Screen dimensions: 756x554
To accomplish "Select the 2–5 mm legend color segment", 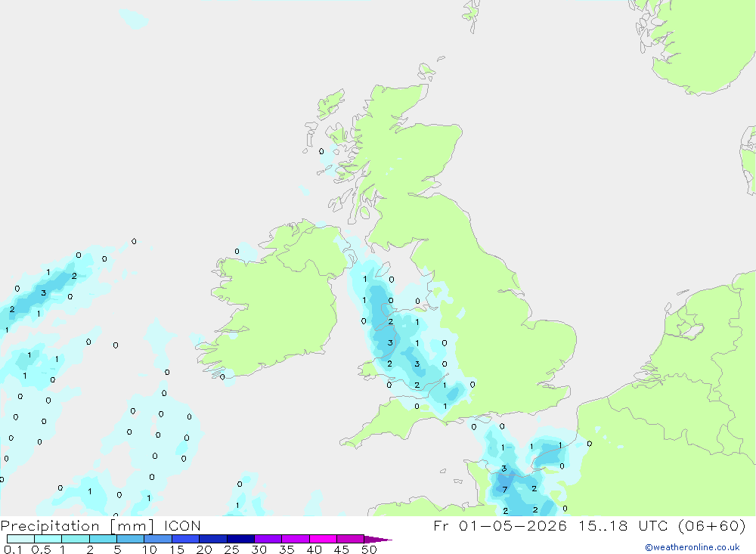I will pos(103,539).
